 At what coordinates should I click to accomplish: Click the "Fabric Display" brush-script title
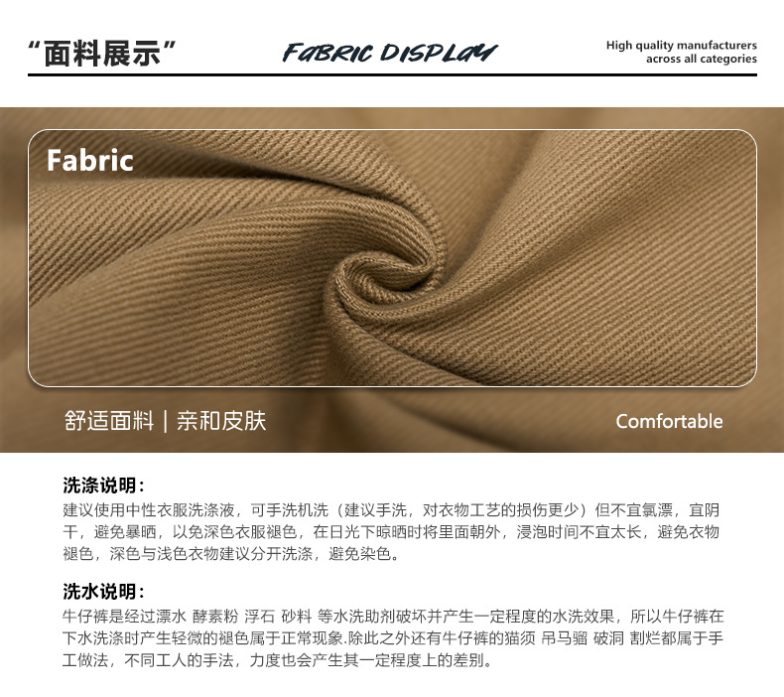(x=390, y=53)
